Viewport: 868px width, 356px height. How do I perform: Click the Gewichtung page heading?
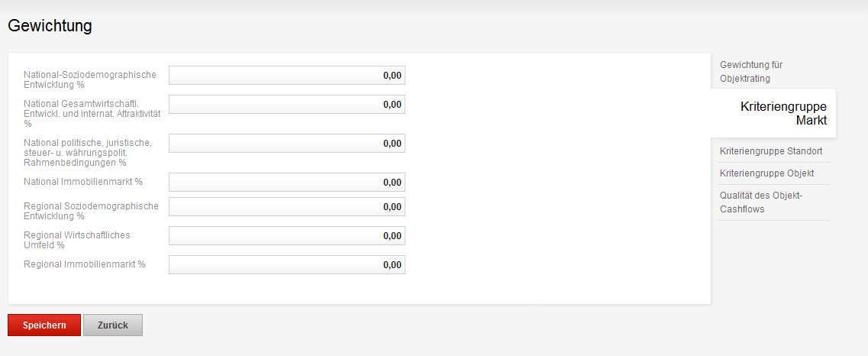pos(50,26)
